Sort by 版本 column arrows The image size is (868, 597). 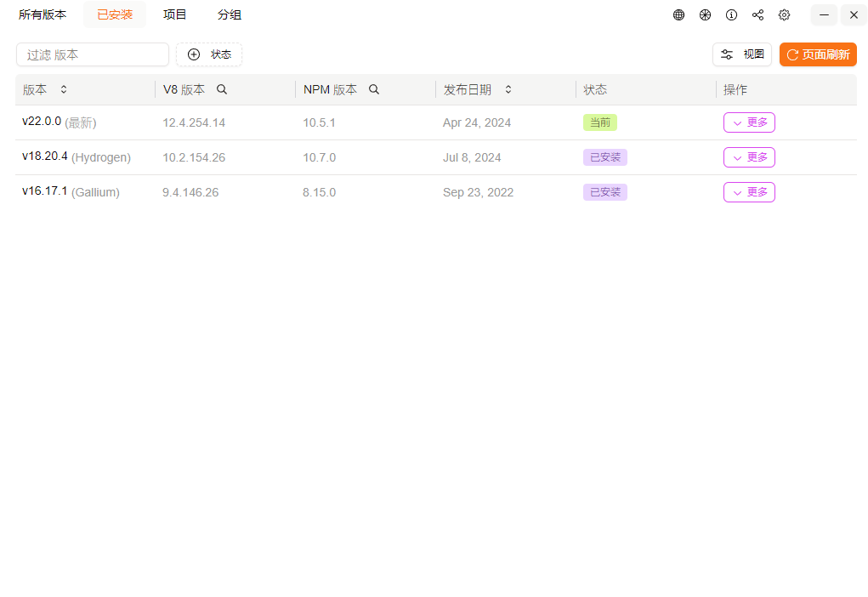click(x=64, y=89)
